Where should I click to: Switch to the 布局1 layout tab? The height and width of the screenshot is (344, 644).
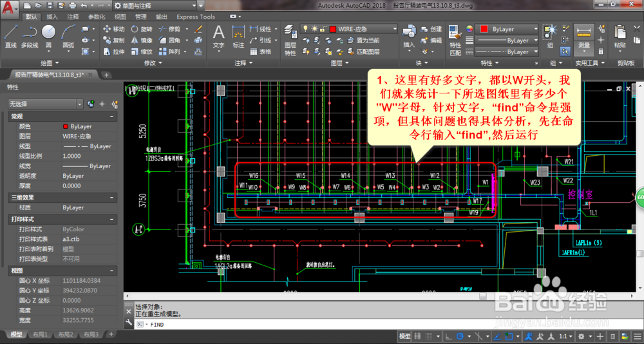41,334
